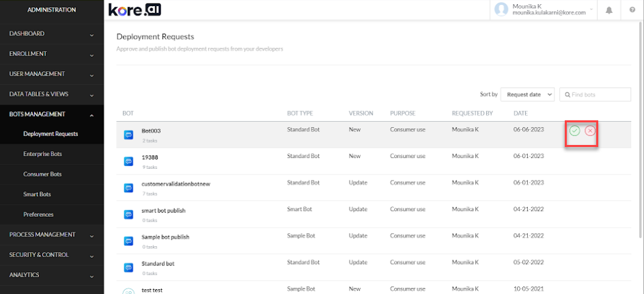The height and width of the screenshot is (294, 644).
Task: Click the 19388 bot icon
Action: (128, 161)
